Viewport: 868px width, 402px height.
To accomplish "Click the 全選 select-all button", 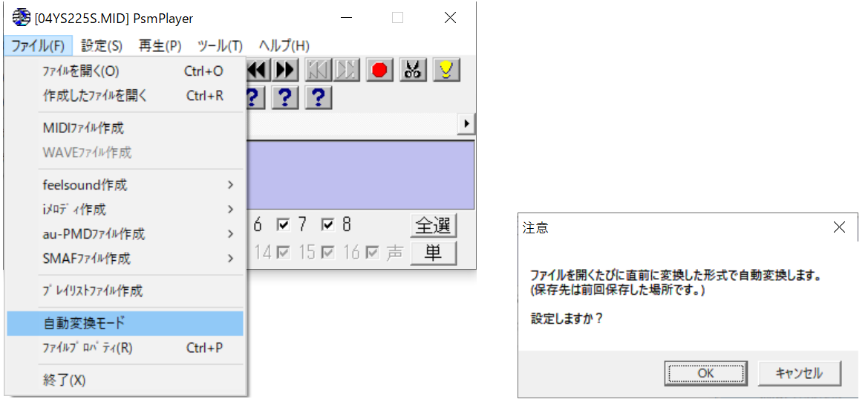I will [434, 225].
